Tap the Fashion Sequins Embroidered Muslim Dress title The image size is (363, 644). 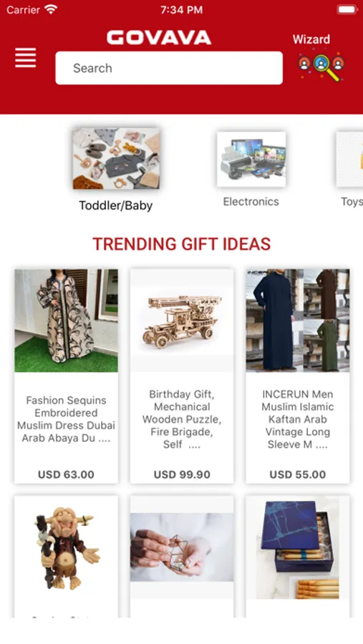(66, 419)
